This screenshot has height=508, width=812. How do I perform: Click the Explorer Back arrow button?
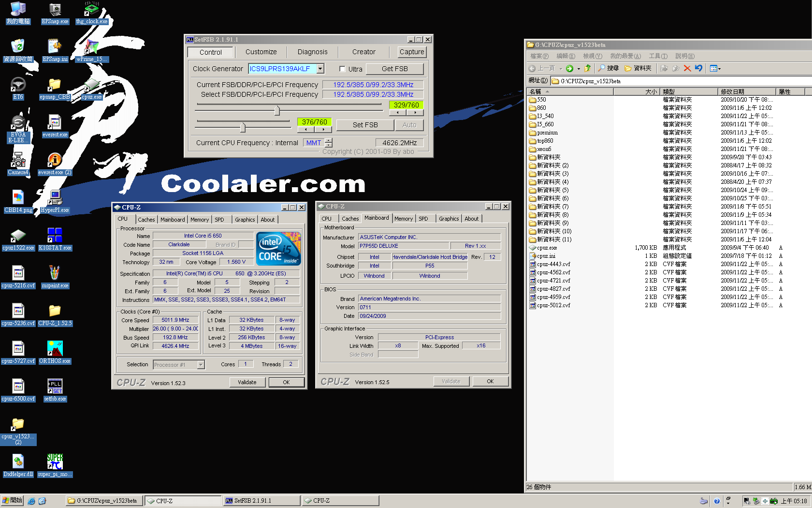click(532, 68)
